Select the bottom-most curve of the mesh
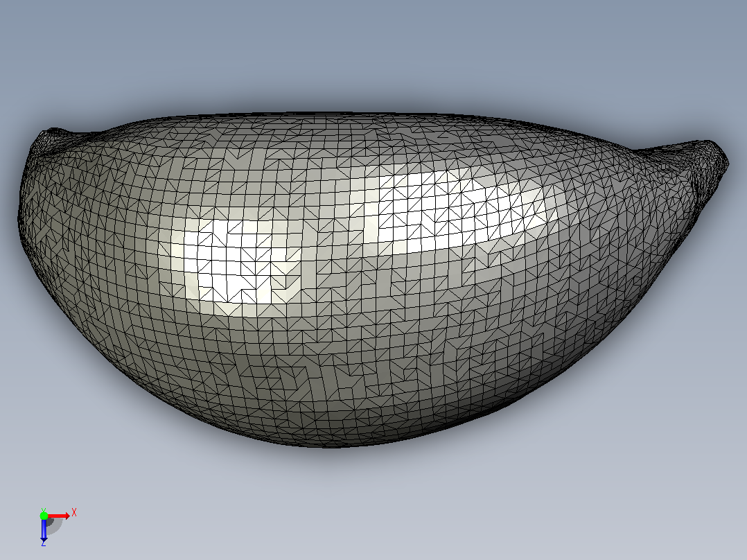 coord(333,446)
